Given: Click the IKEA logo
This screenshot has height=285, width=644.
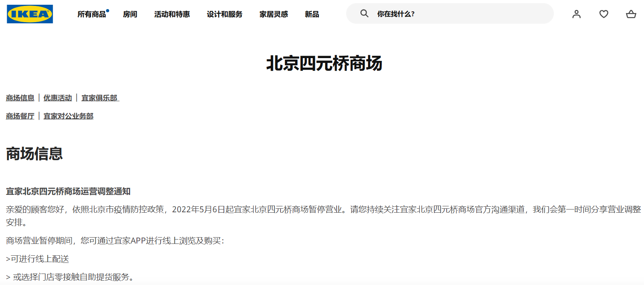Looking at the screenshot, I should 30,14.
